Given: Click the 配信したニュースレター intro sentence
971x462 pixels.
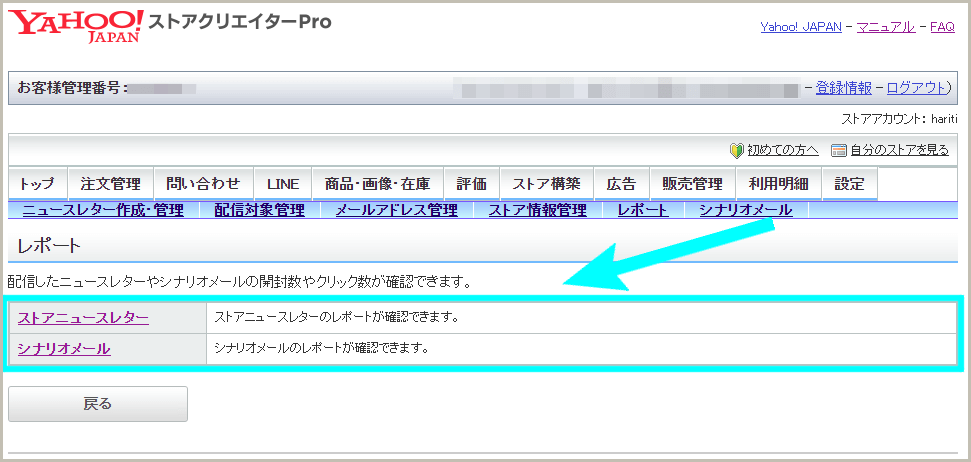Looking at the screenshot, I should pyautogui.click(x=238, y=284).
